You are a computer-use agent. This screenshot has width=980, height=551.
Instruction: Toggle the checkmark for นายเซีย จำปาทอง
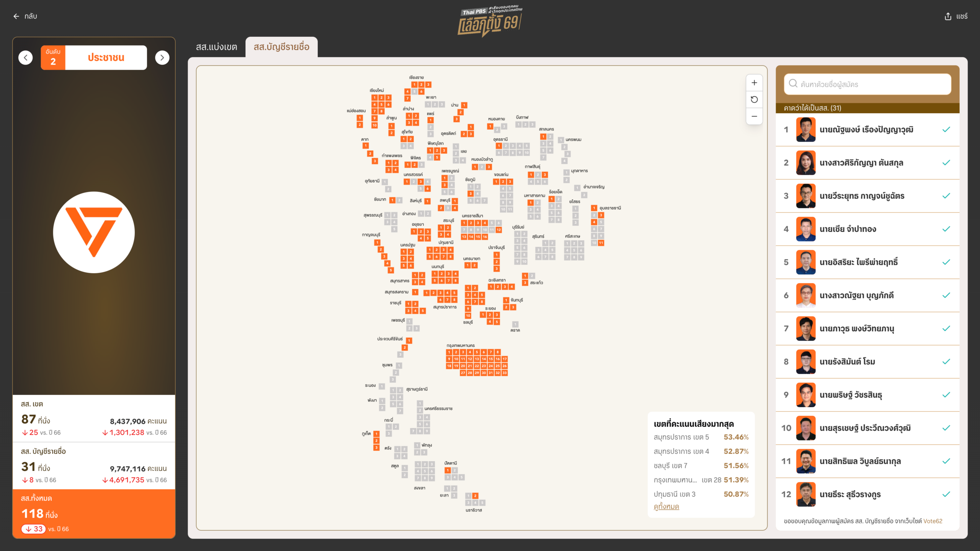pos(946,229)
